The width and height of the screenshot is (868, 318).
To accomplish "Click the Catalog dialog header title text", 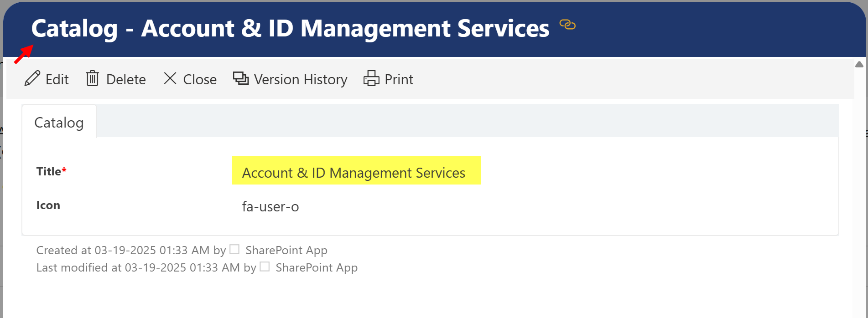I will pyautogui.click(x=290, y=28).
